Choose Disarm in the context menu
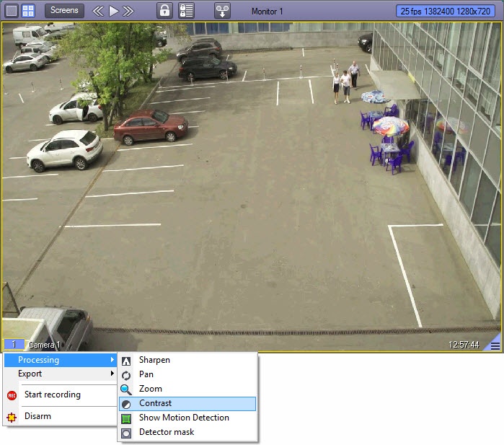This screenshot has height=445, width=504. [37, 416]
